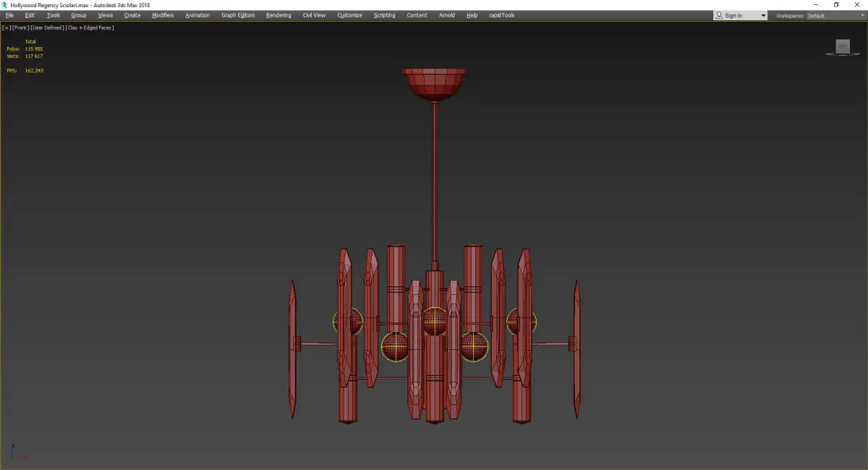Click the Sign In user icon
Screen dimensions: 868x470
(719, 15)
